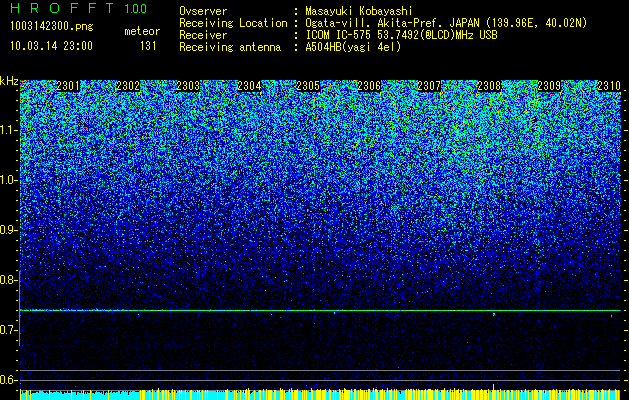629x400 pixels.
Task: Click the 2301 time marker
Action: click(68, 86)
